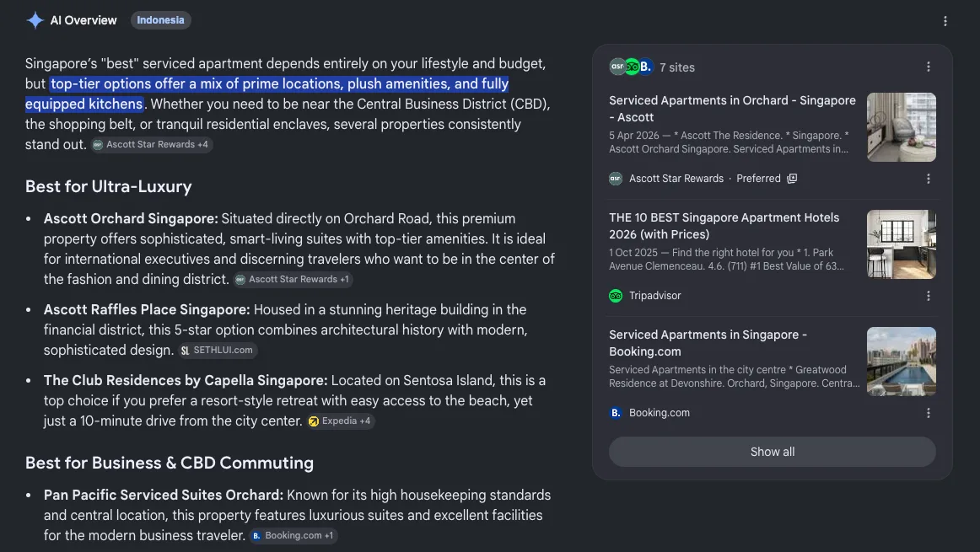Viewport: 980px width, 552px height.
Task: Open the 7 sites panel three-dot menu
Action: pyautogui.click(x=928, y=67)
